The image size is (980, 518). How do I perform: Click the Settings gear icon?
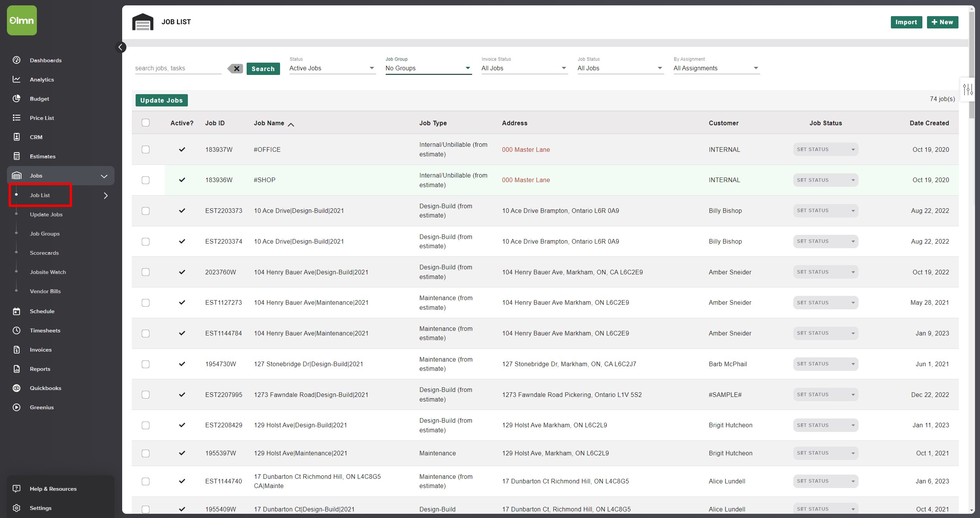point(17,508)
